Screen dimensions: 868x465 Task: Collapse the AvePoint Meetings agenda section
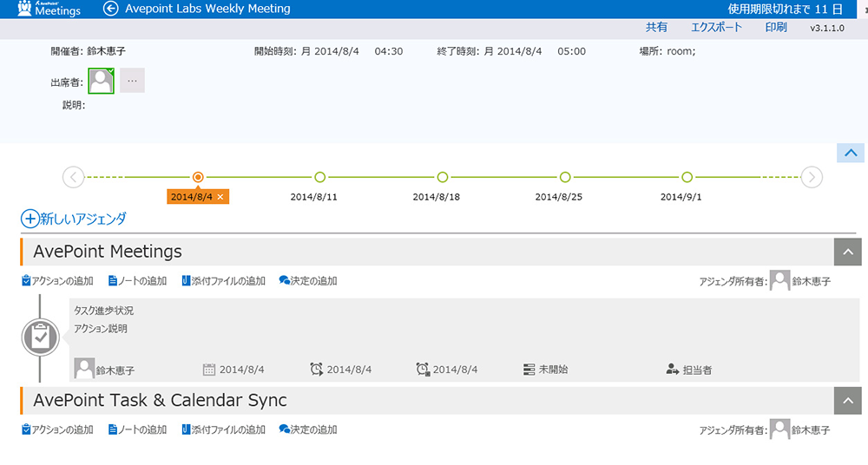pos(847,252)
